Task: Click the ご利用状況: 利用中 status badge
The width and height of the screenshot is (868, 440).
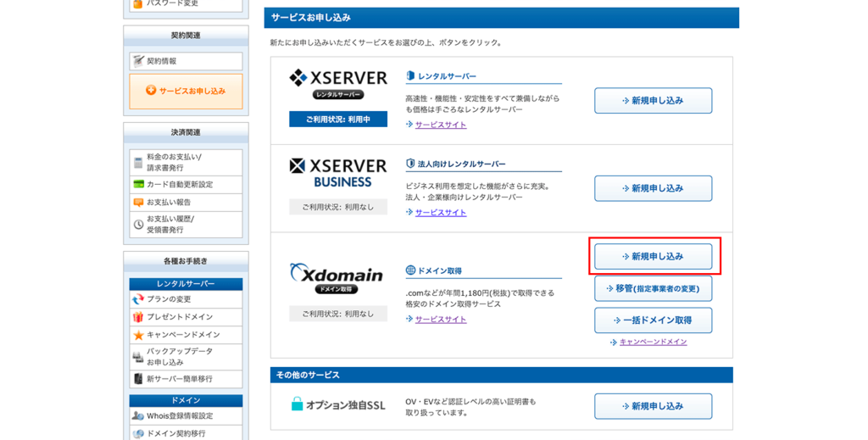Action: 338,119
